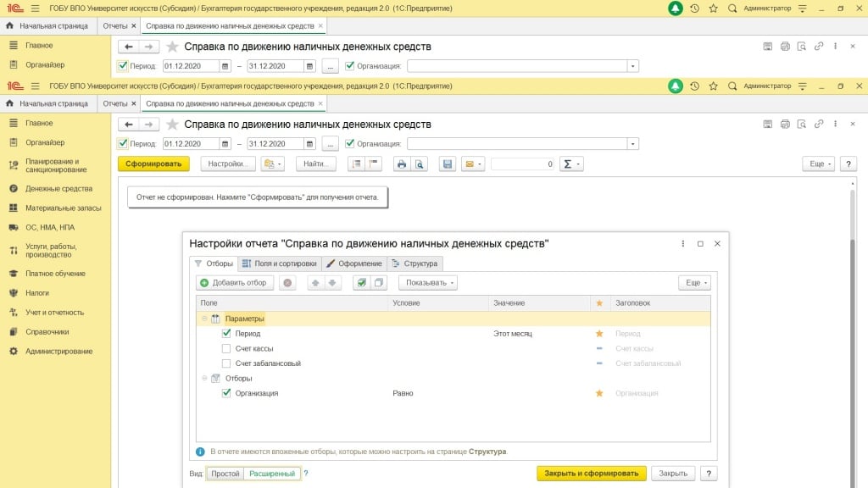Select the Простой view mode
This screenshot has height=488, width=868.
pyautogui.click(x=225, y=474)
